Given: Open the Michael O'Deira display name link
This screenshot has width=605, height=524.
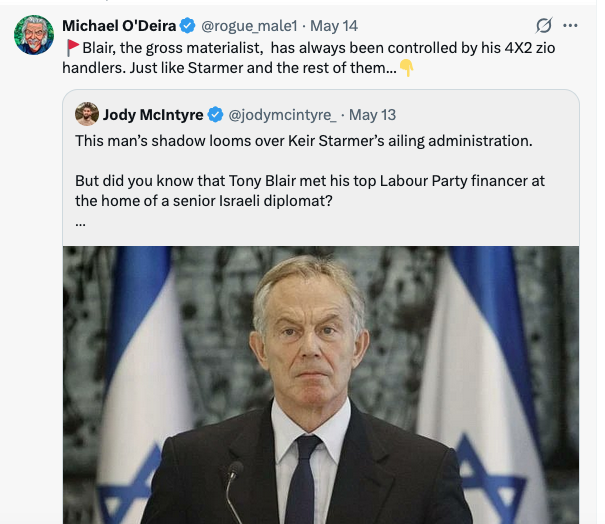Looking at the screenshot, I should (119, 26).
